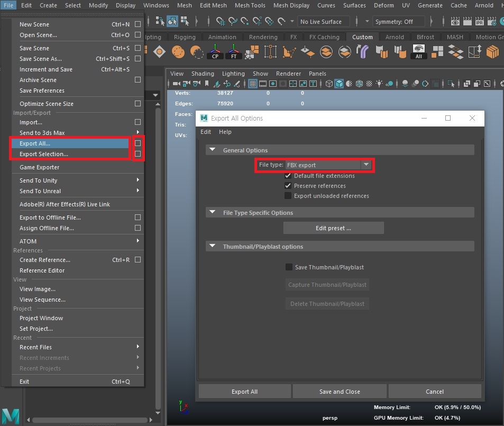504x426 pixels.
Task: Collapse File Type Specific Options section
Action: 212,212
